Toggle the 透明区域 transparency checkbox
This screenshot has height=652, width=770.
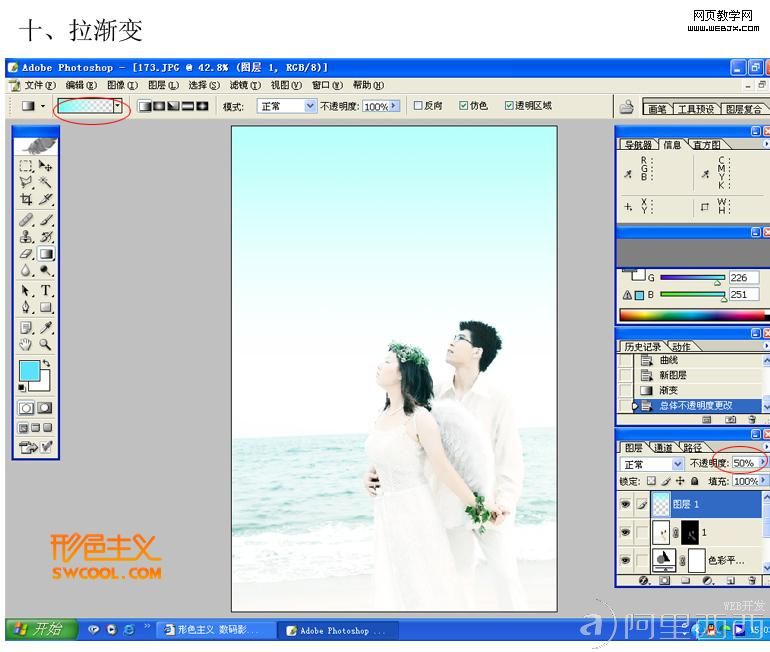coord(509,106)
